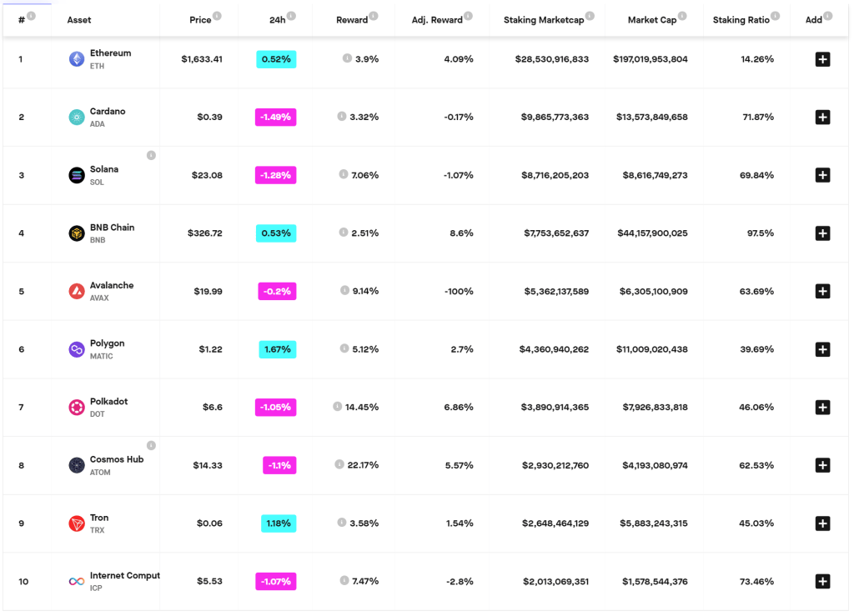The width and height of the screenshot is (854, 616).
Task: Click the info icon beside Ethereum reward
Action: [x=347, y=59]
